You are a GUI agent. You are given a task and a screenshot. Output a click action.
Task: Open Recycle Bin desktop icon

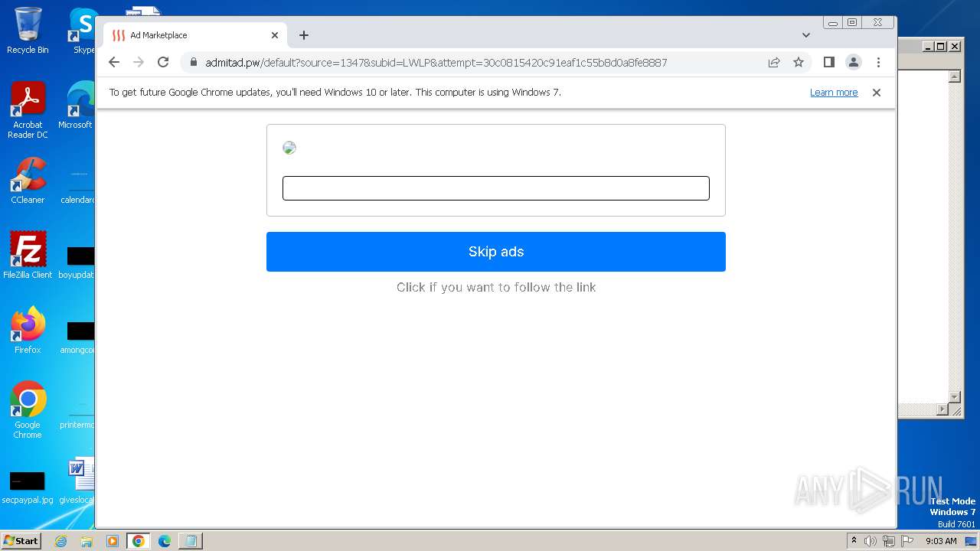(x=28, y=31)
